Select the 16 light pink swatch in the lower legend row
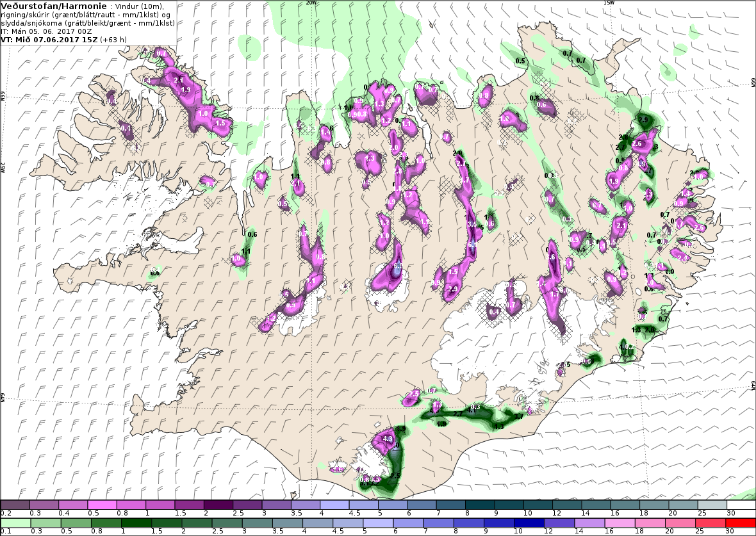756x536 pixels. click(619, 523)
